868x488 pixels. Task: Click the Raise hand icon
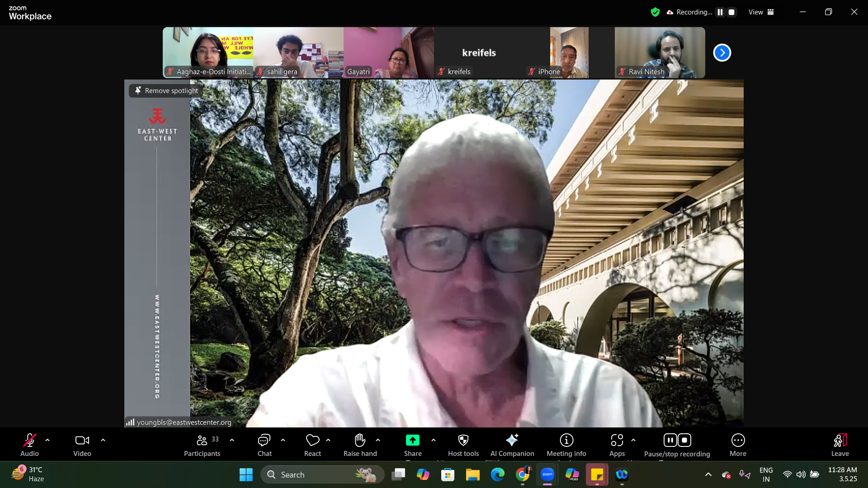tap(360, 441)
